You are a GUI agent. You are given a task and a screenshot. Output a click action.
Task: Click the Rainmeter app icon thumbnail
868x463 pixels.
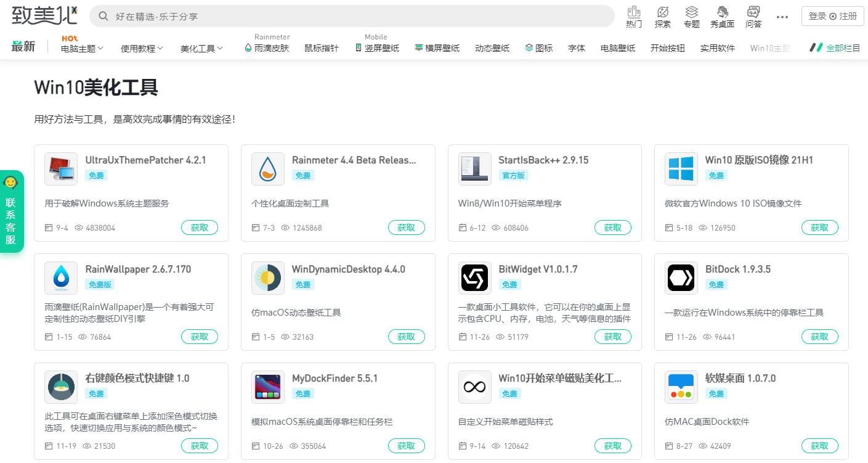[x=267, y=168]
